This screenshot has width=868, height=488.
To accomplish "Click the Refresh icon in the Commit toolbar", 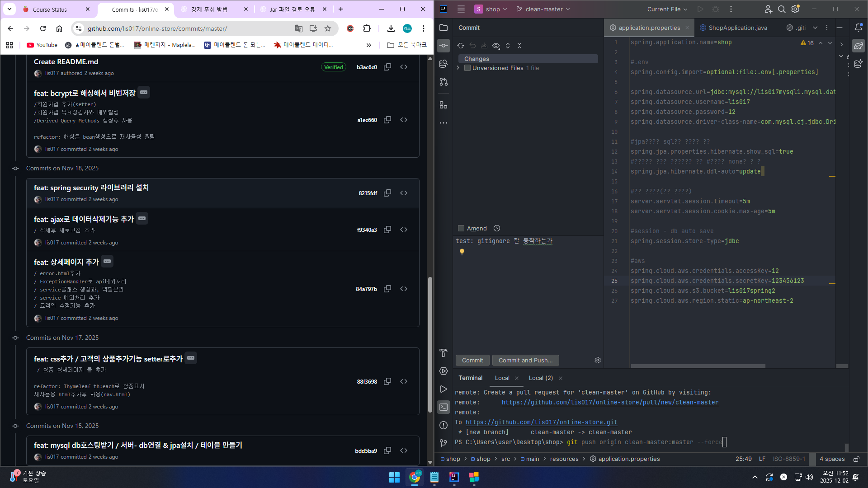I will [461, 46].
